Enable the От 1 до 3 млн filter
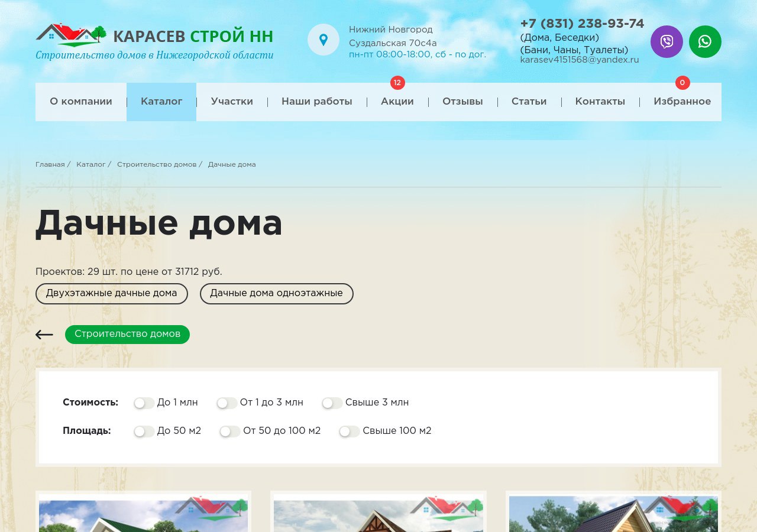Viewport: 757px width, 532px height. [227, 403]
